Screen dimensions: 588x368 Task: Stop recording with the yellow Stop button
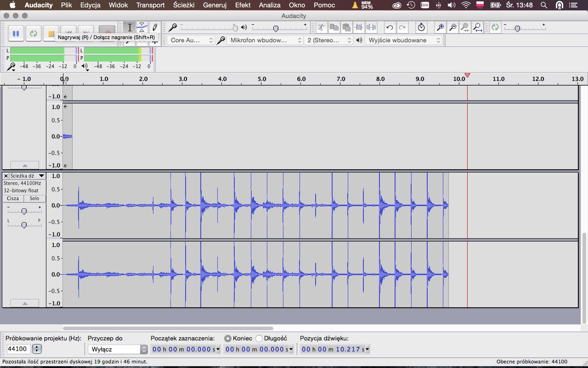51,34
